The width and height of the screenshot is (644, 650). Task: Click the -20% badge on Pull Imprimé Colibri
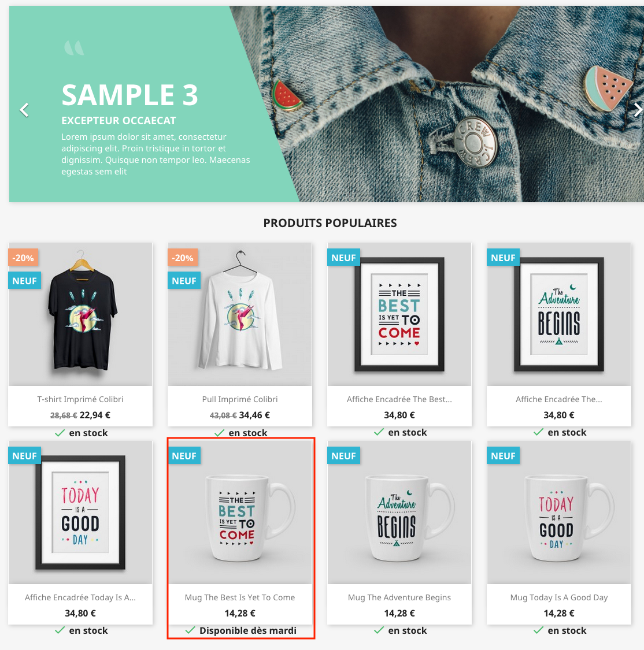(183, 258)
